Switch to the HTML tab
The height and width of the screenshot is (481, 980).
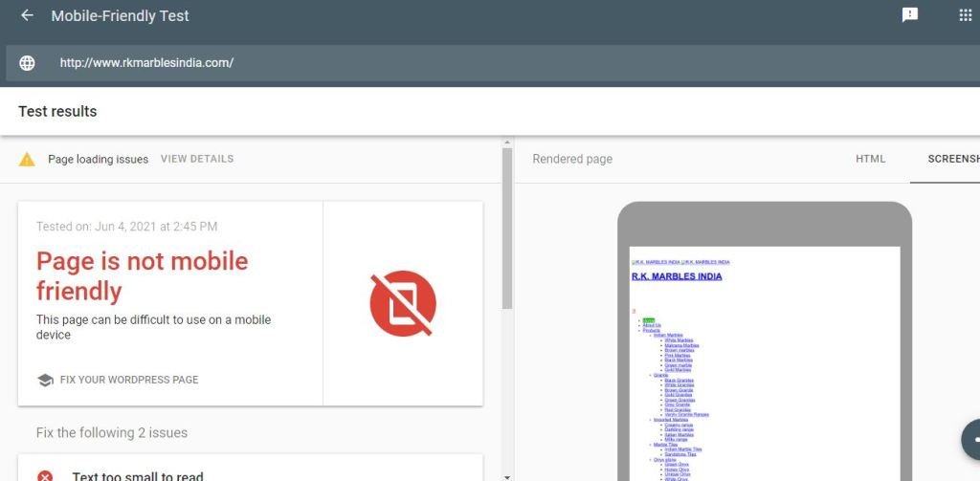pyautogui.click(x=871, y=159)
